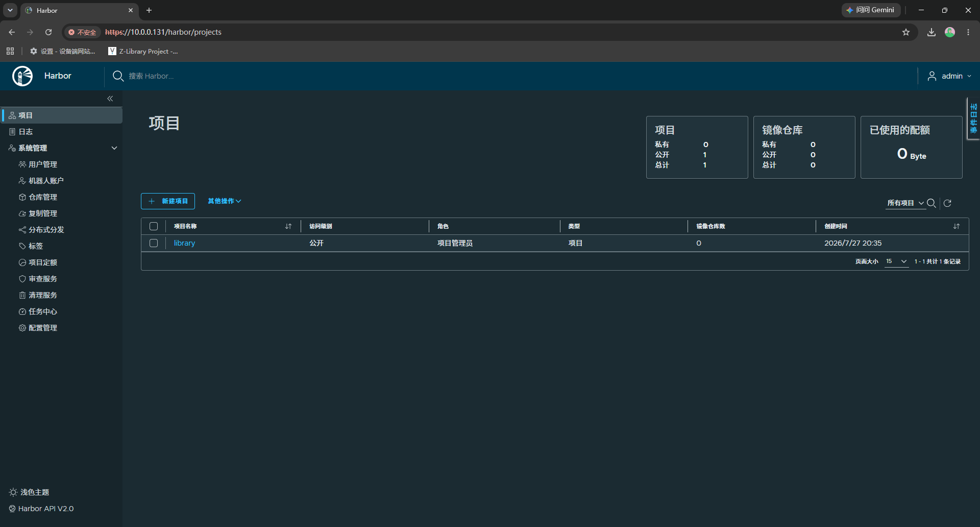Close the Harbor browser tab

pyautogui.click(x=131, y=10)
